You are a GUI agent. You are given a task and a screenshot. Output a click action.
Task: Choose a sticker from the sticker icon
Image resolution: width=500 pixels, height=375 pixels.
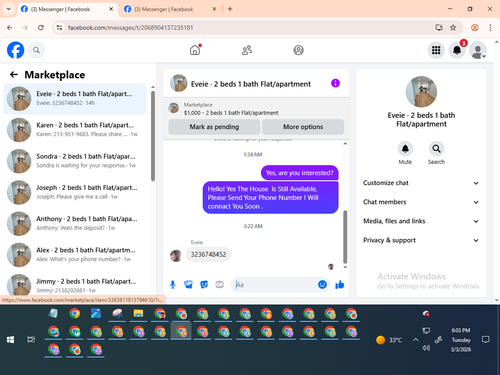coord(204,285)
